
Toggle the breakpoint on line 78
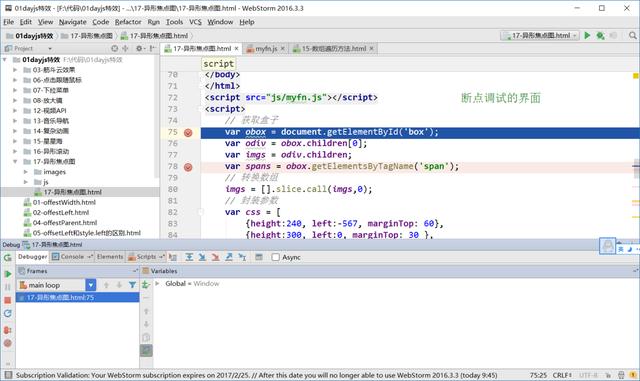[188, 167]
